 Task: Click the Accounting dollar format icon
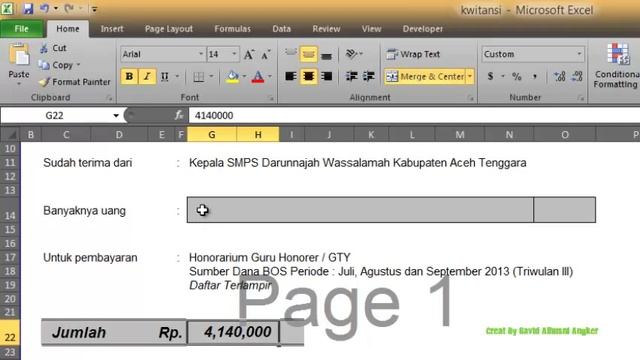coord(490,76)
